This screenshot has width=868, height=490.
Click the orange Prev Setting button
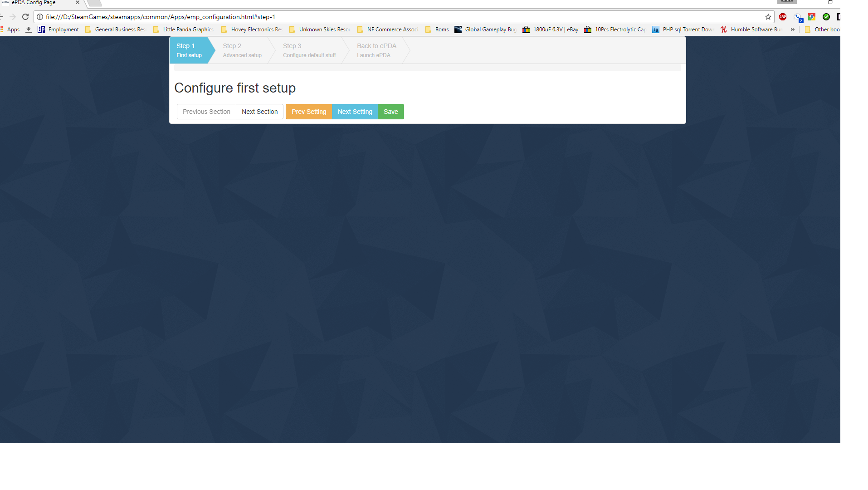point(309,112)
